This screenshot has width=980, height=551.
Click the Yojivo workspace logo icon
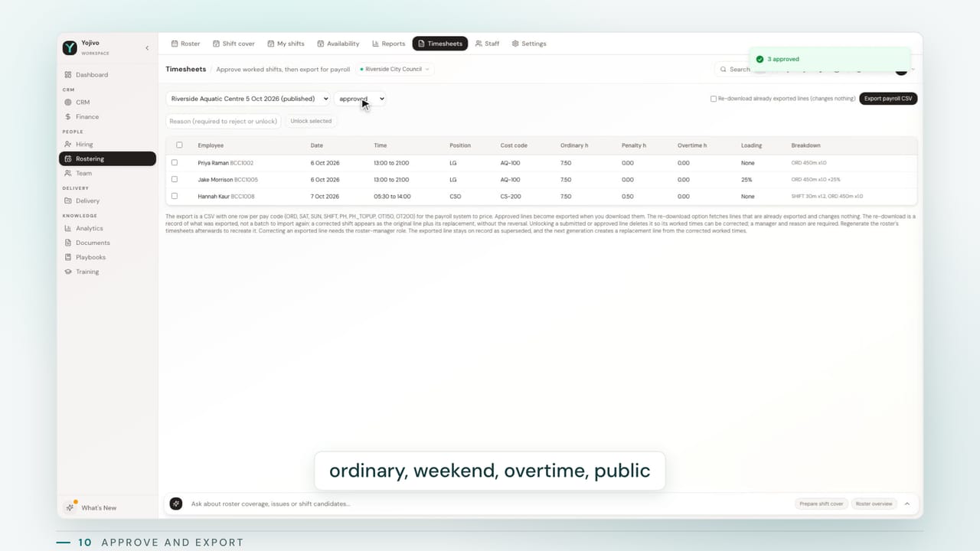click(70, 47)
